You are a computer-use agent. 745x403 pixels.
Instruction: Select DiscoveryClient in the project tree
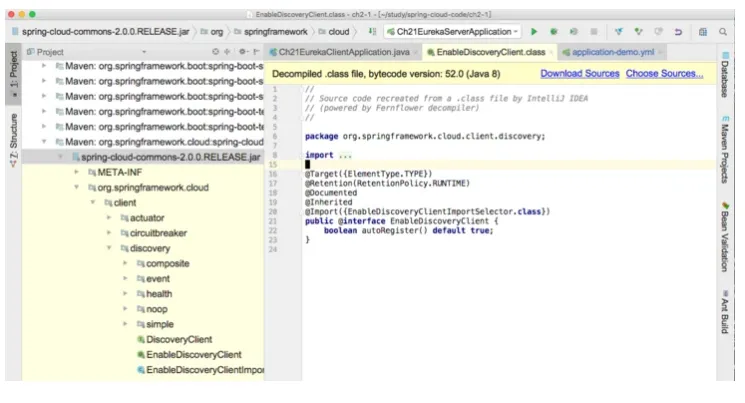[x=174, y=339]
